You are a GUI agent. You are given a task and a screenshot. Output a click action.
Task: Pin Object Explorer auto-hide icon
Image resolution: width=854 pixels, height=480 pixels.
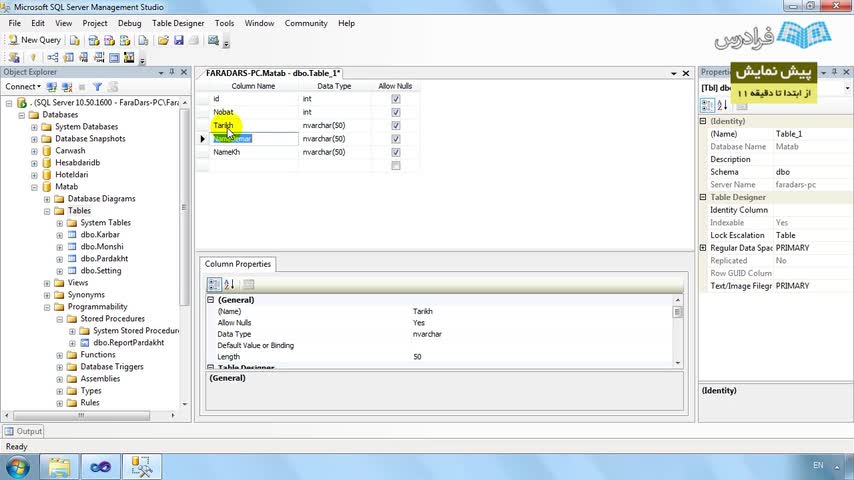172,72
